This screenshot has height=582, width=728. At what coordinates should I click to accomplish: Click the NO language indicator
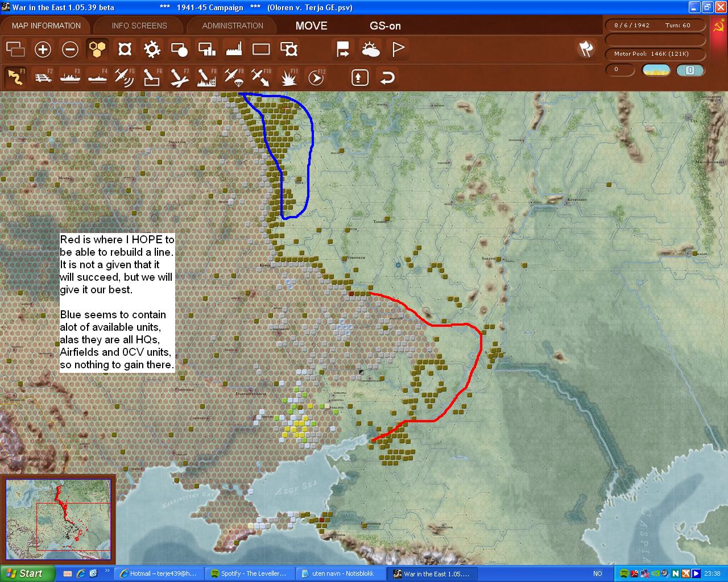598,573
